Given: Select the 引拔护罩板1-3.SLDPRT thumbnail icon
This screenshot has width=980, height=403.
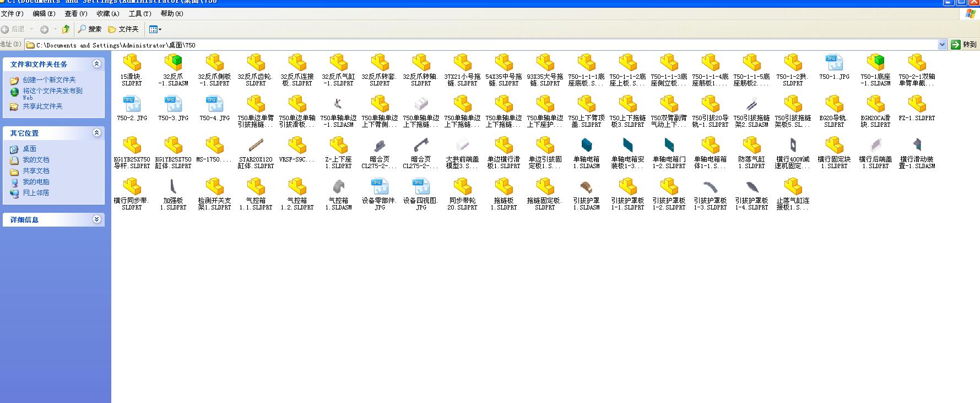Looking at the screenshot, I should point(710,186).
